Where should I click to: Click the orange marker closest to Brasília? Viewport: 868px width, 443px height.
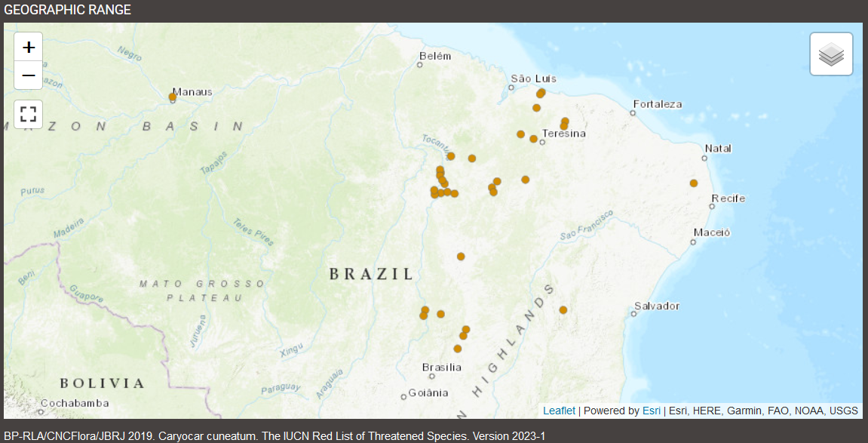pos(458,349)
